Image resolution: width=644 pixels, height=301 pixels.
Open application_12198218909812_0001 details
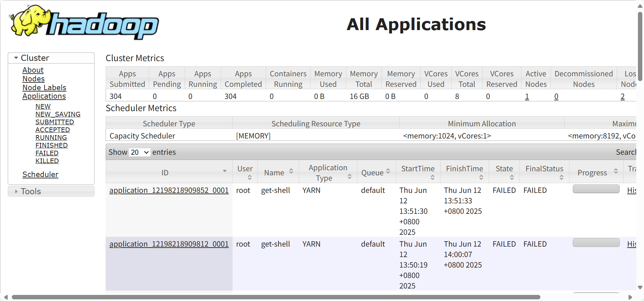169,244
